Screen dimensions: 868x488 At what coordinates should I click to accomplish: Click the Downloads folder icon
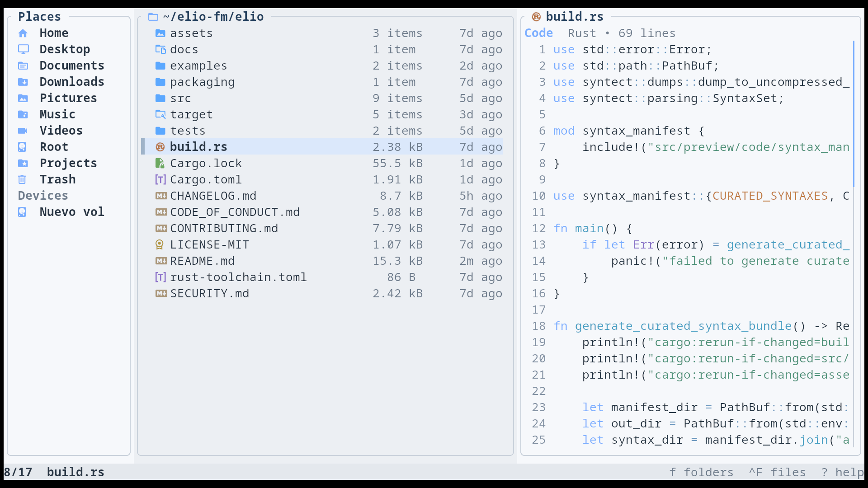tap(23, 82)
